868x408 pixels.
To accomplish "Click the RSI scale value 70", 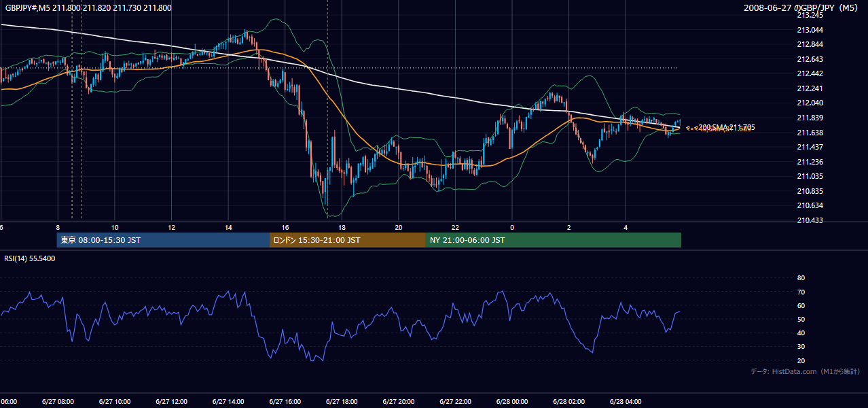I will click(x=801, y=292).
